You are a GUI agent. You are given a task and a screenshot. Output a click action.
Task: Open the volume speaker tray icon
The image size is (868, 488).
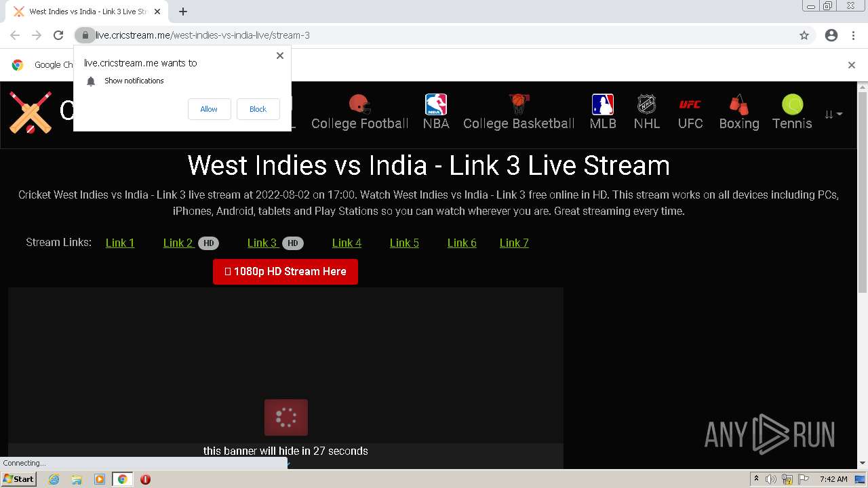point(771,479)
